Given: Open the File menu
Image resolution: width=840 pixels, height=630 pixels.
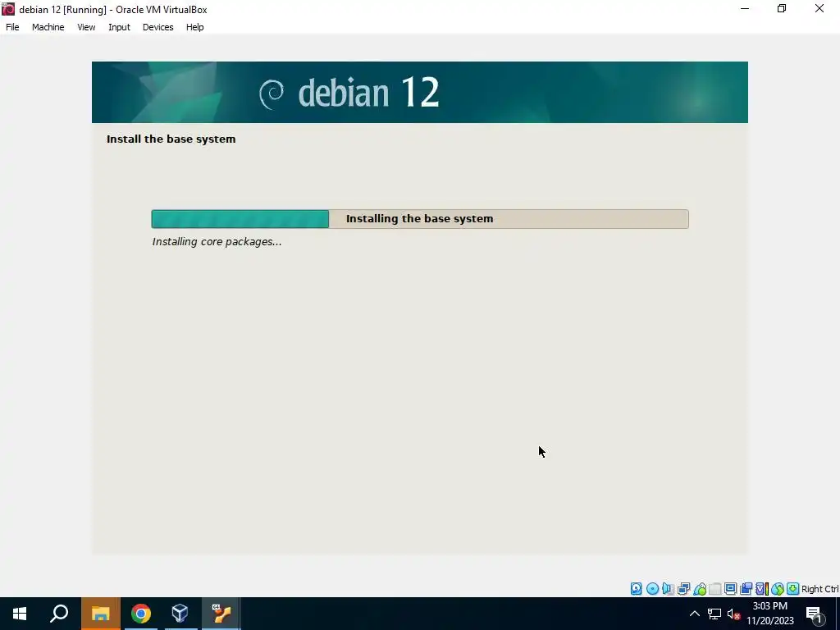Looking at the screenshot, I should coord(12,27).
